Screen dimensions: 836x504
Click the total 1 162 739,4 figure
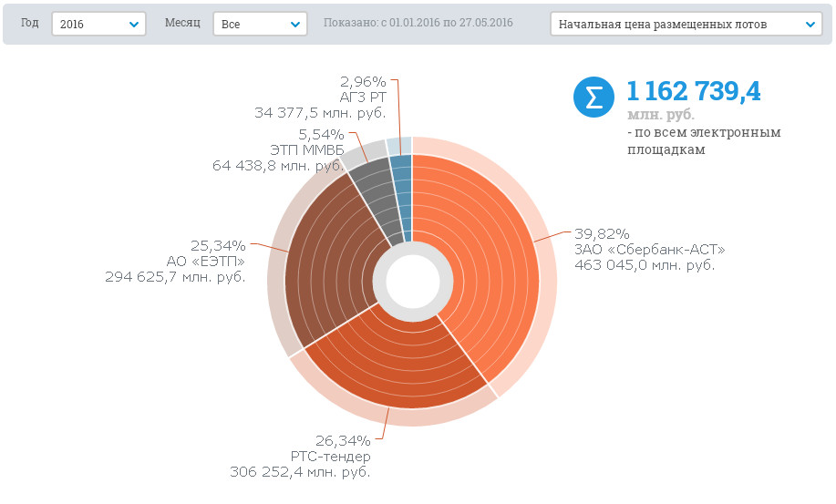(694, 90)
